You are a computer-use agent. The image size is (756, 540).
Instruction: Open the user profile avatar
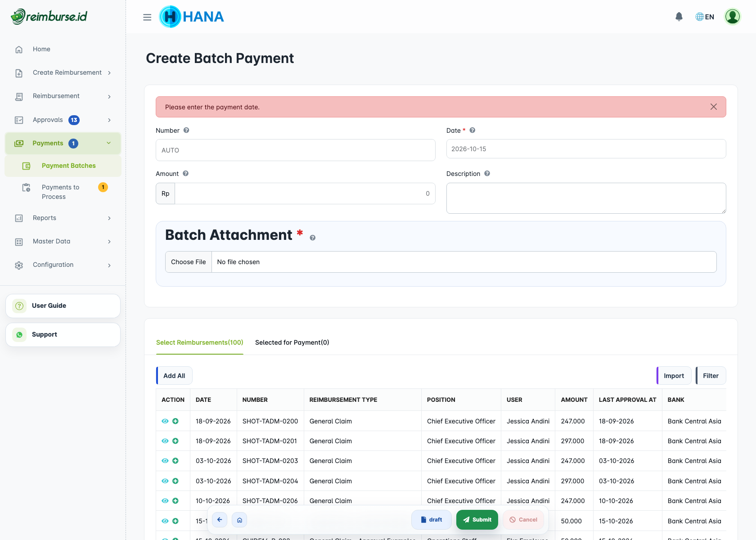pos(732,17)
